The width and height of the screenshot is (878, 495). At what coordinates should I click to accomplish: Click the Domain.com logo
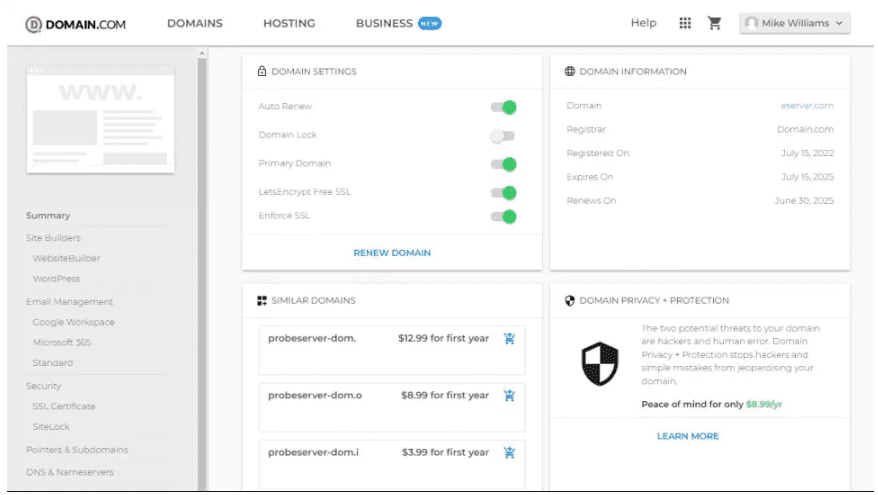point(75,24)
